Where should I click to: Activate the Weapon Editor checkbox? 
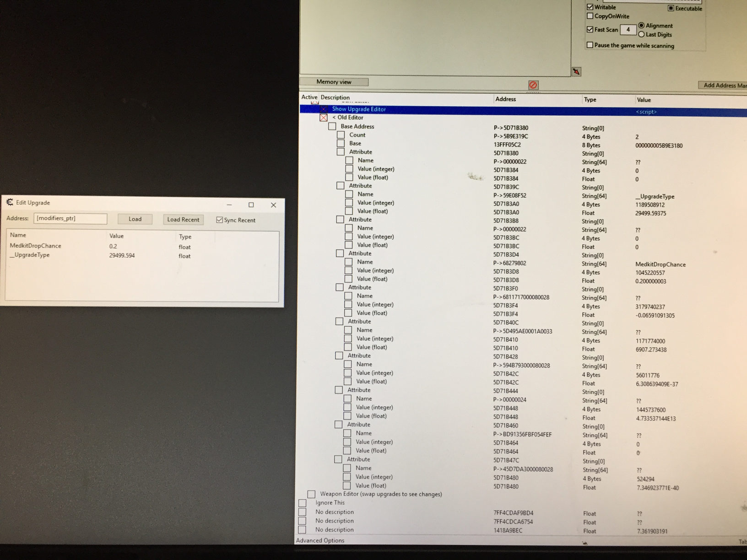pos(312,494)
